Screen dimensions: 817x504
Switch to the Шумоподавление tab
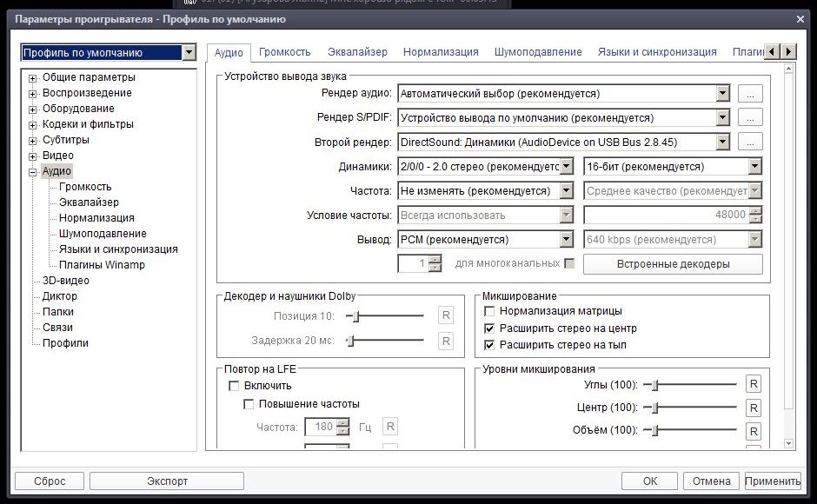[x=538, y=52]
